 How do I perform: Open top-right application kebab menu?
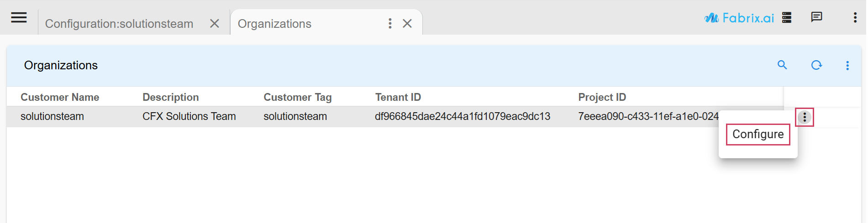pos(855,18)
